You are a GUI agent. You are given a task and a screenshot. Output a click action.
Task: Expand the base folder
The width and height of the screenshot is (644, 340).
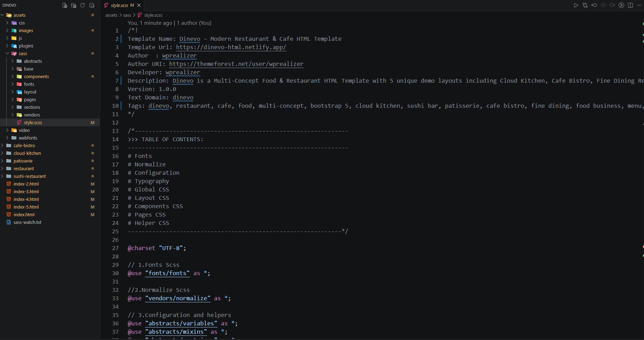[50, 69]
